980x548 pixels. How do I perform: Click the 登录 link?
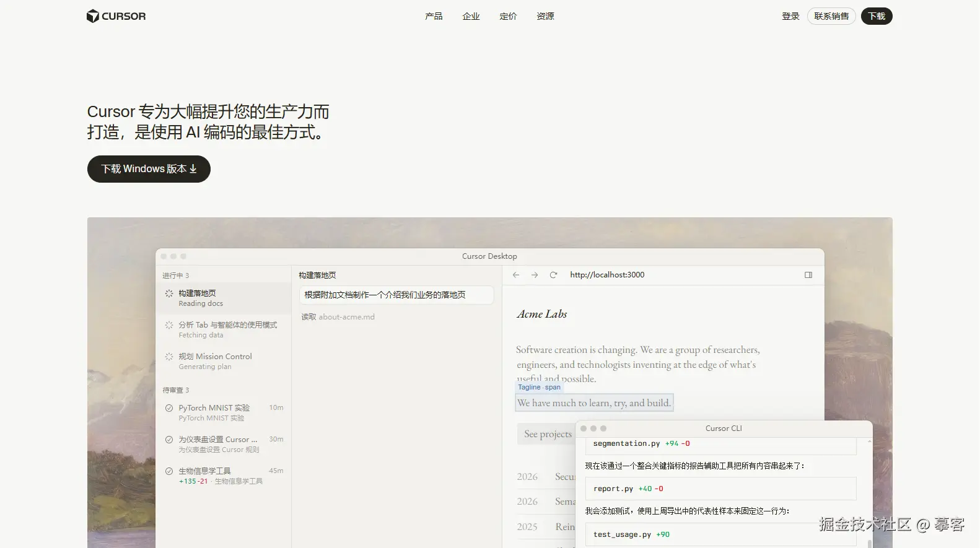click(790, 16)
